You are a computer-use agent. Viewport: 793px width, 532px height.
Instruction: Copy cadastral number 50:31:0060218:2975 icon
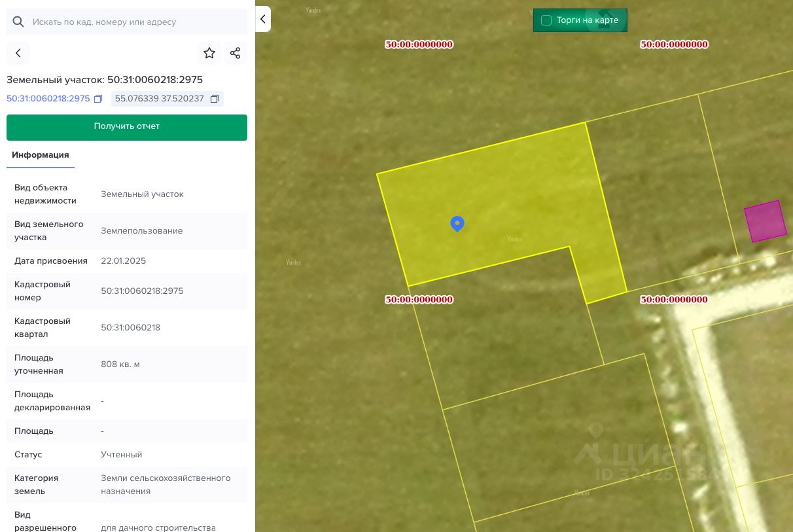coord(98,99)
